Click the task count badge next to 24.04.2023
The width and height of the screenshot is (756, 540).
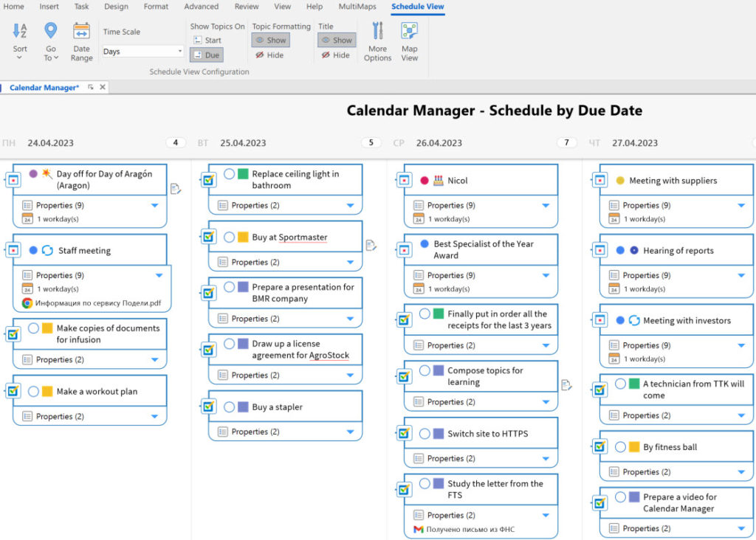175,142
